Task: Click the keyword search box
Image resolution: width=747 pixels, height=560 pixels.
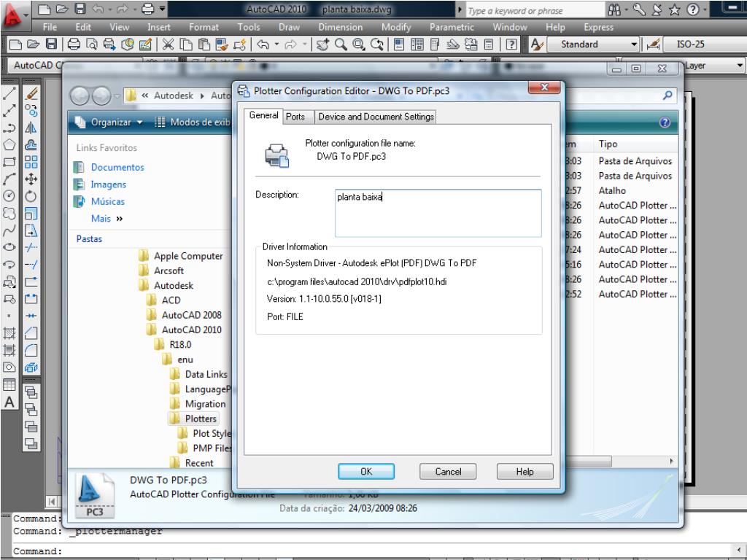Action: pos(534,10)
